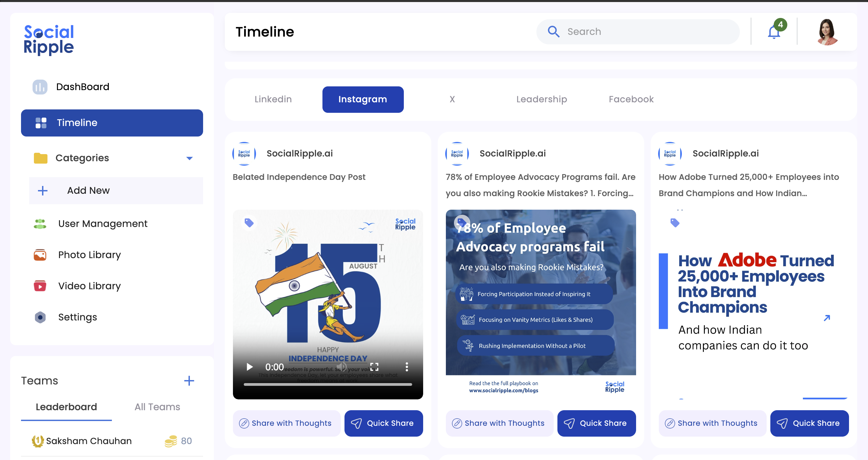Select the All Teams tab
This screenshot has height=460, width=868.
pyautogui.click(x=157, y=407)
